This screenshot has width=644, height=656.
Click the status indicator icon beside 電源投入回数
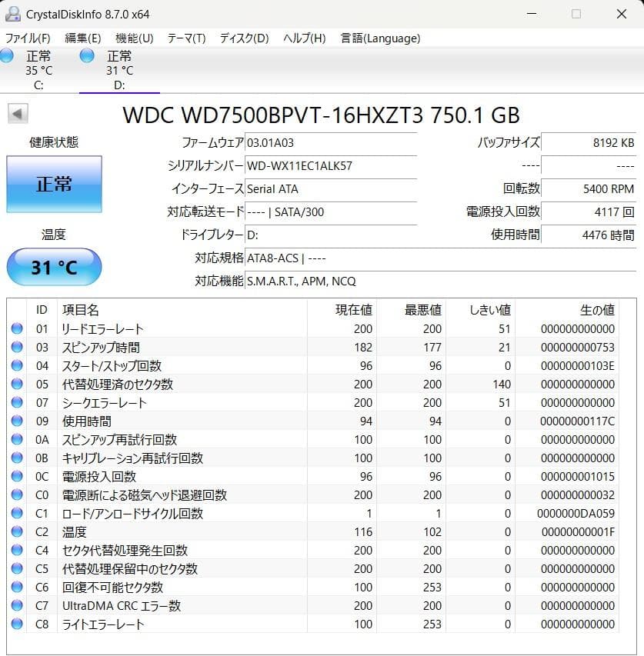(x=18, y=477)
